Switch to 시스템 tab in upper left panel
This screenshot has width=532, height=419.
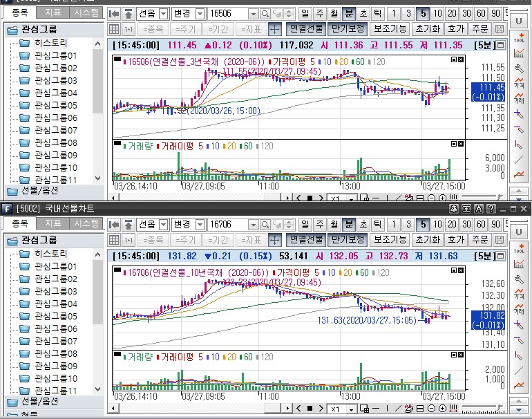(x=86, y=12)
